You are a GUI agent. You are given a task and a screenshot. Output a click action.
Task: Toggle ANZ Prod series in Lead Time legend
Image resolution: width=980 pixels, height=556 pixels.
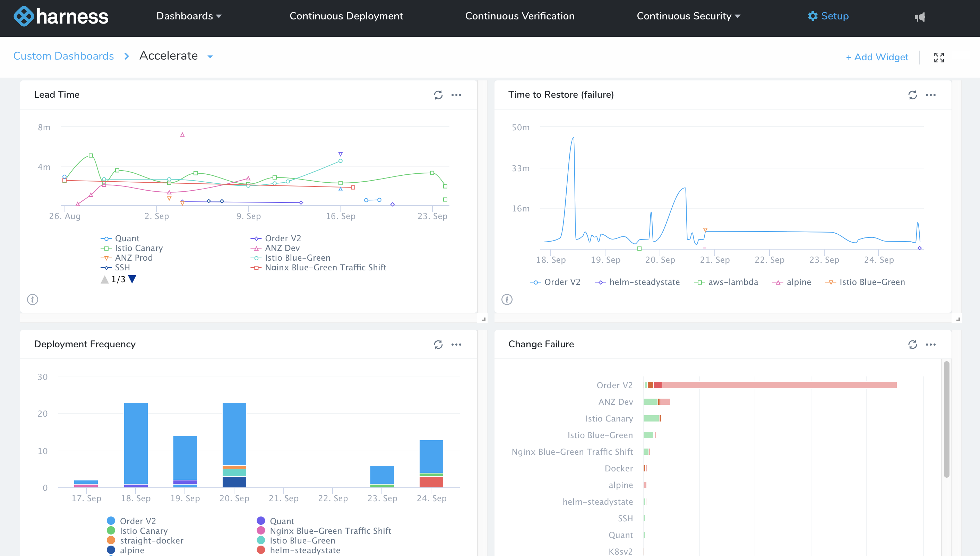click(x=127, y=258)
